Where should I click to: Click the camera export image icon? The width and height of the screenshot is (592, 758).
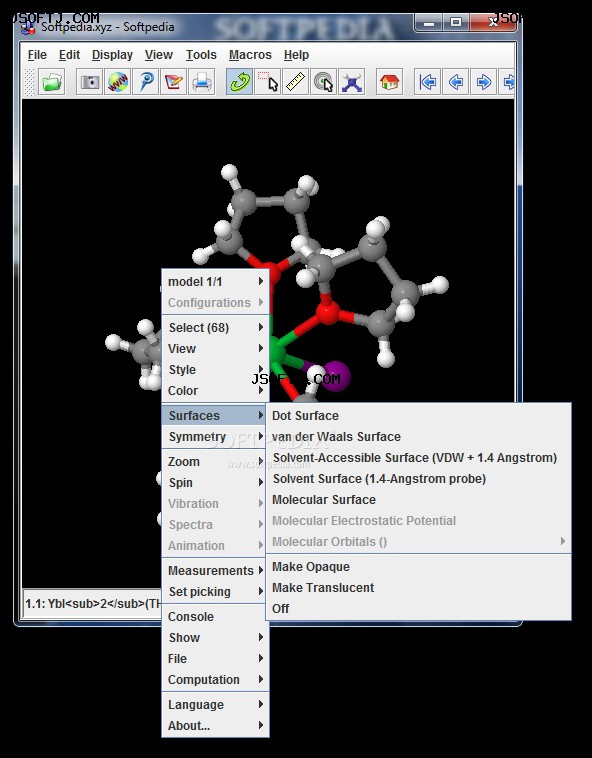(x=89, y=82)
